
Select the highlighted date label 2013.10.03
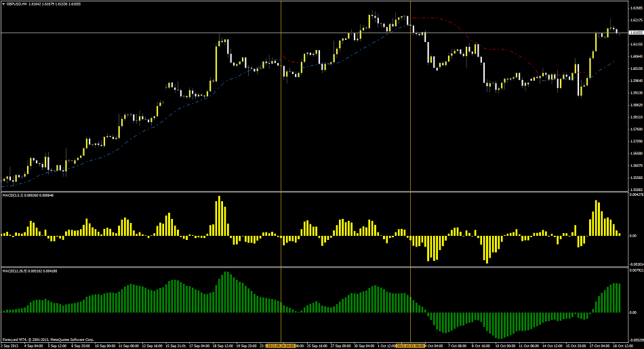(411, 345)
